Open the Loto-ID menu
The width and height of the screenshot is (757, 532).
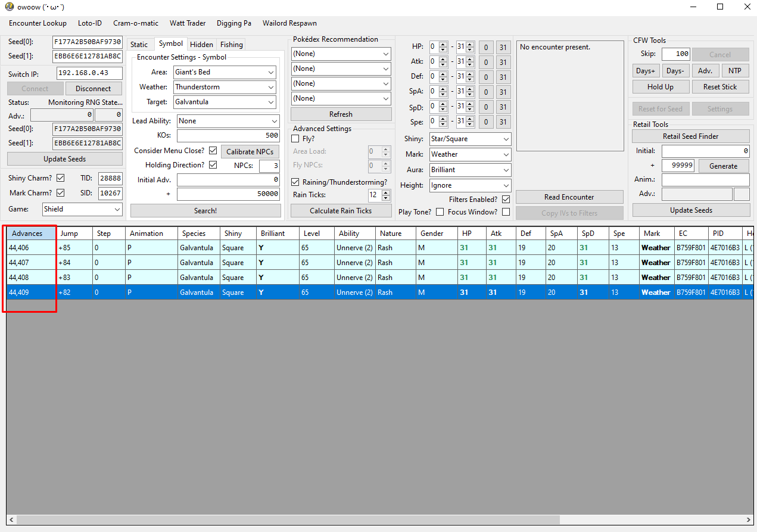click(90, 23)
